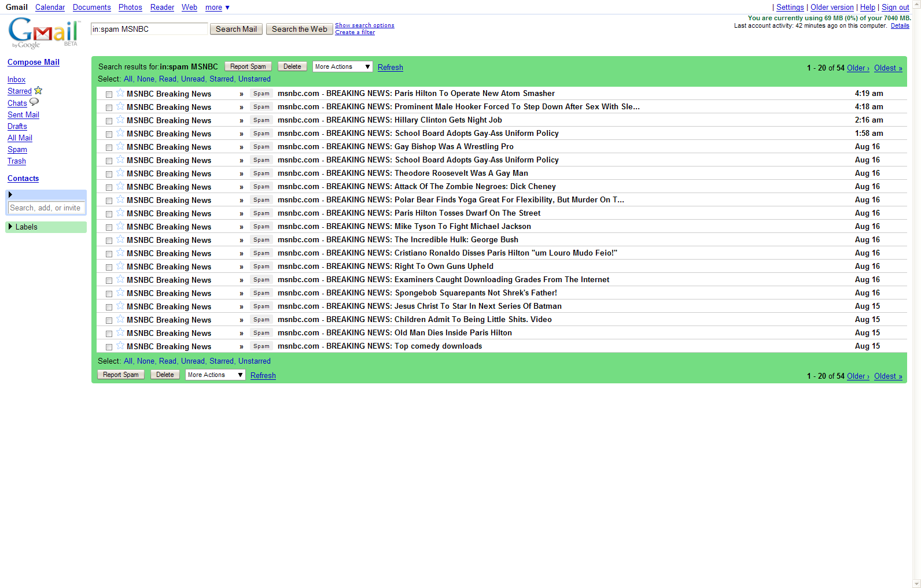This screenshot has height=588, width=921.
Task: Star the Gay Bishop Wrestling Pro email
Action: coord(120,146)
